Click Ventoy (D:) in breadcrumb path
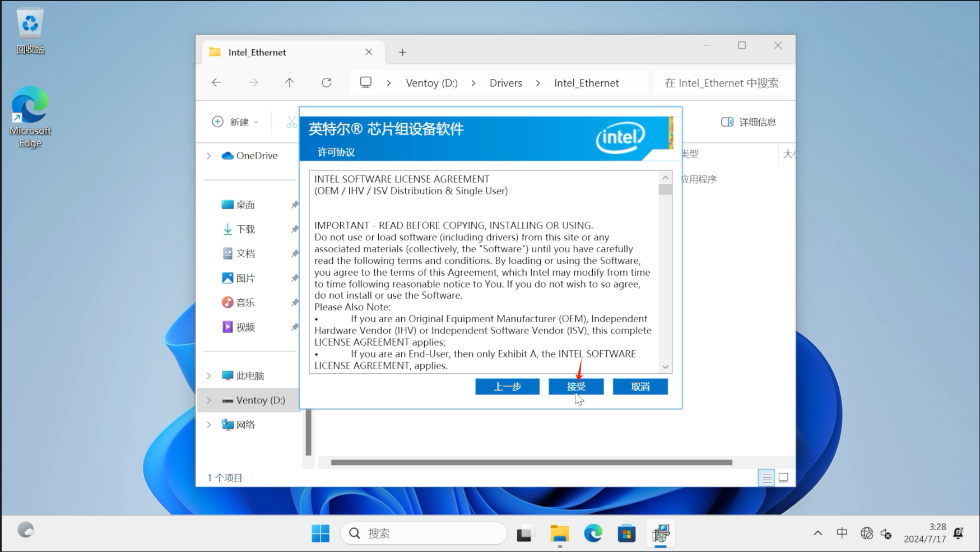This screenshot has width=980, height=552. [431, 83]
